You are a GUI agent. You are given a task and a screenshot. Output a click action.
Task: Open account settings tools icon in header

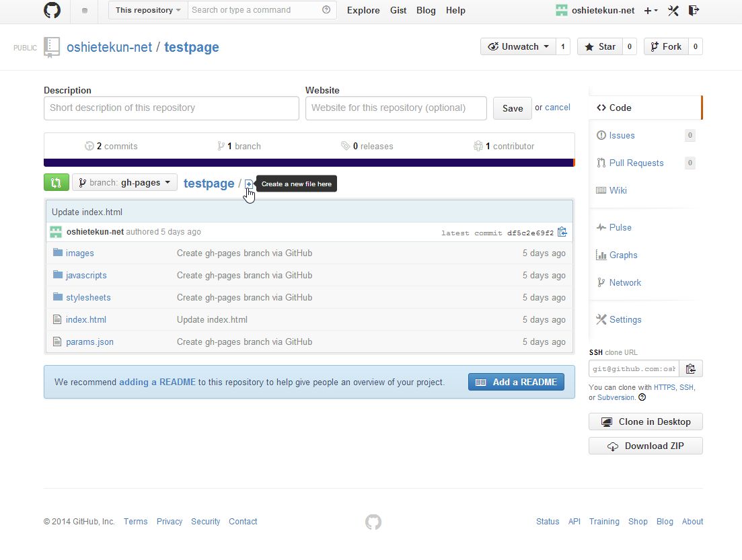(x=673, y=10)
